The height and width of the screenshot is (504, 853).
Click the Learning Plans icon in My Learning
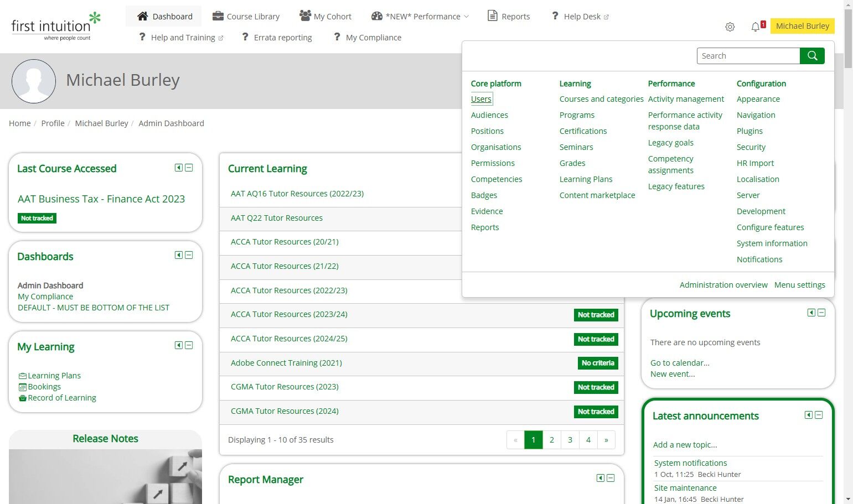23,376
